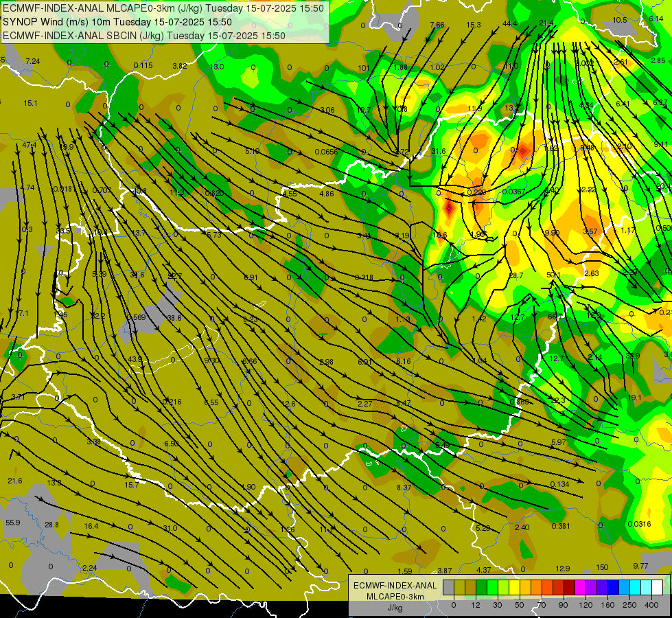
Task: Click the map value 7.24
Action: 32,61
